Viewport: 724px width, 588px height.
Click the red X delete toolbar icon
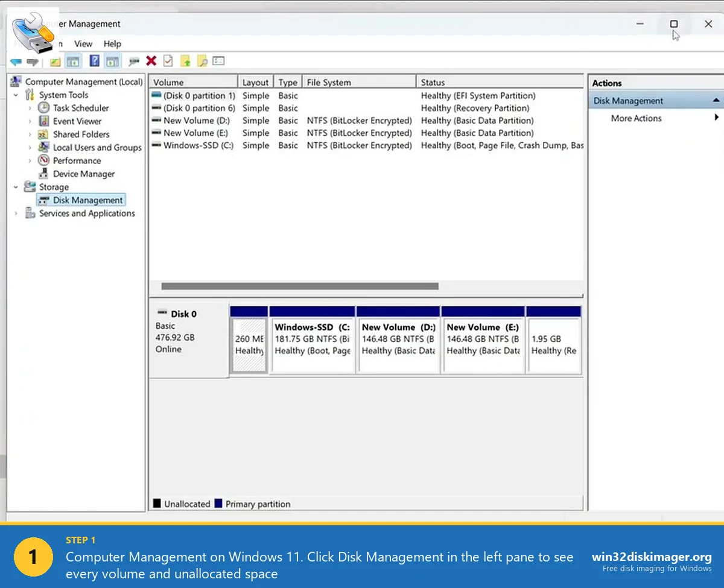tap(151, 61)
